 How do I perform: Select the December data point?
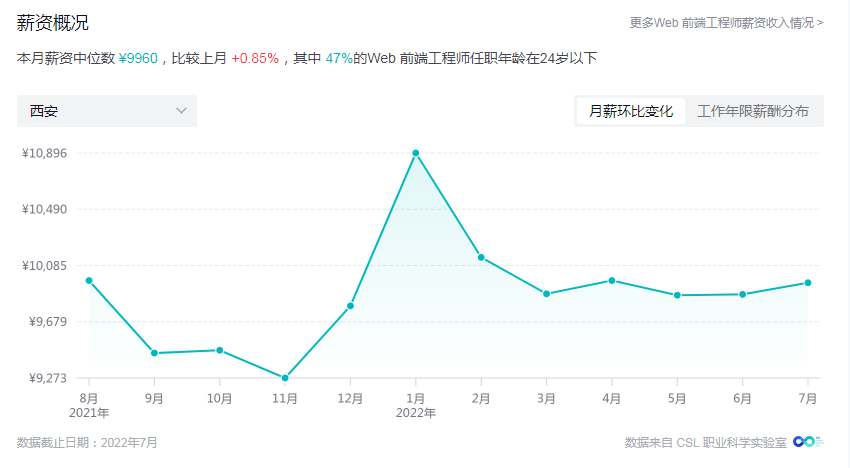[x=351, y=306]
